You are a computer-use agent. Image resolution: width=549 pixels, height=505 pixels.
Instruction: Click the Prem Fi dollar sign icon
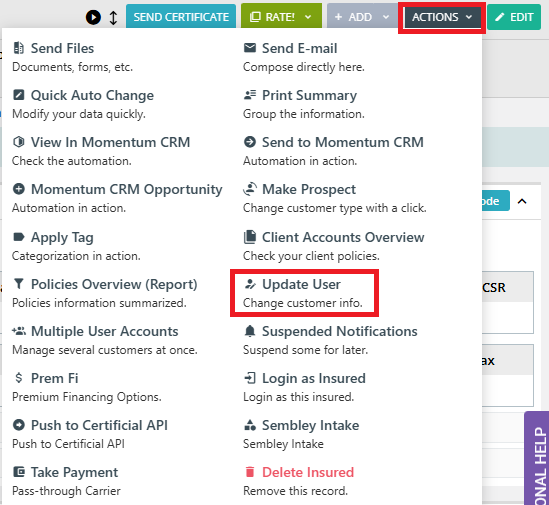coord(19,378)
